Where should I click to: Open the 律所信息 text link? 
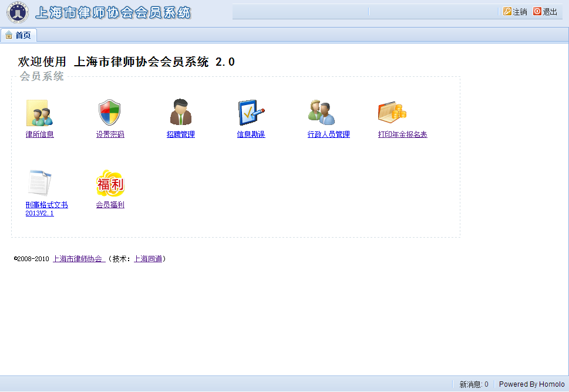tap(40, 134)
